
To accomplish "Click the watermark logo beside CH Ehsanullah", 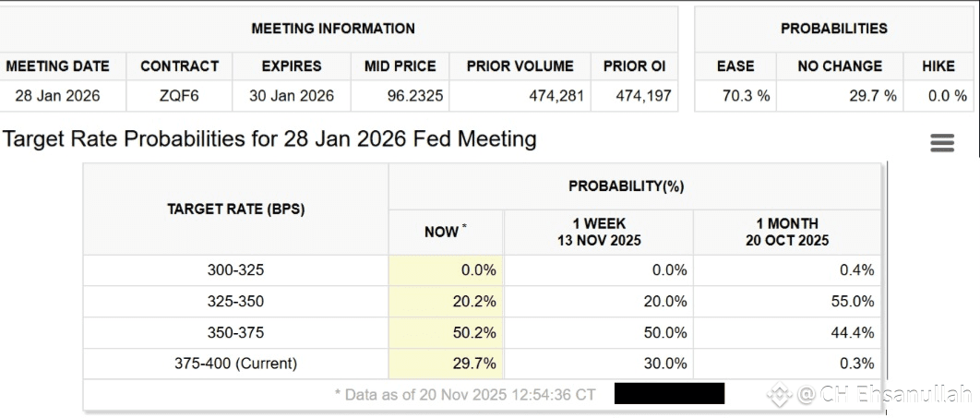I will coord(780,395).
